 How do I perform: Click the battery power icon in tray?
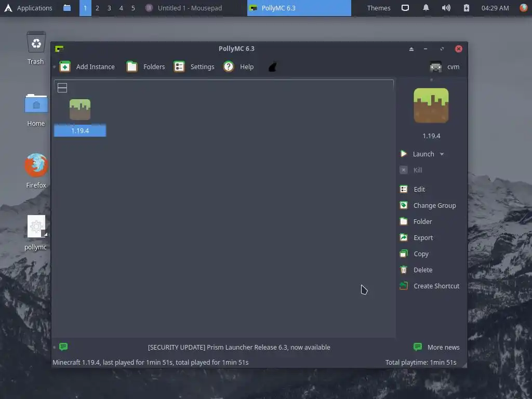[467, 8]
